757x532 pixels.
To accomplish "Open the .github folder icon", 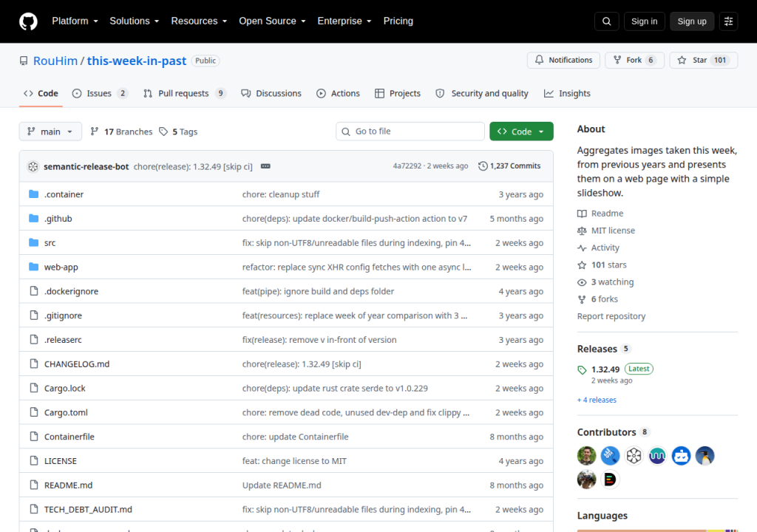I will (x=33, y=218).
